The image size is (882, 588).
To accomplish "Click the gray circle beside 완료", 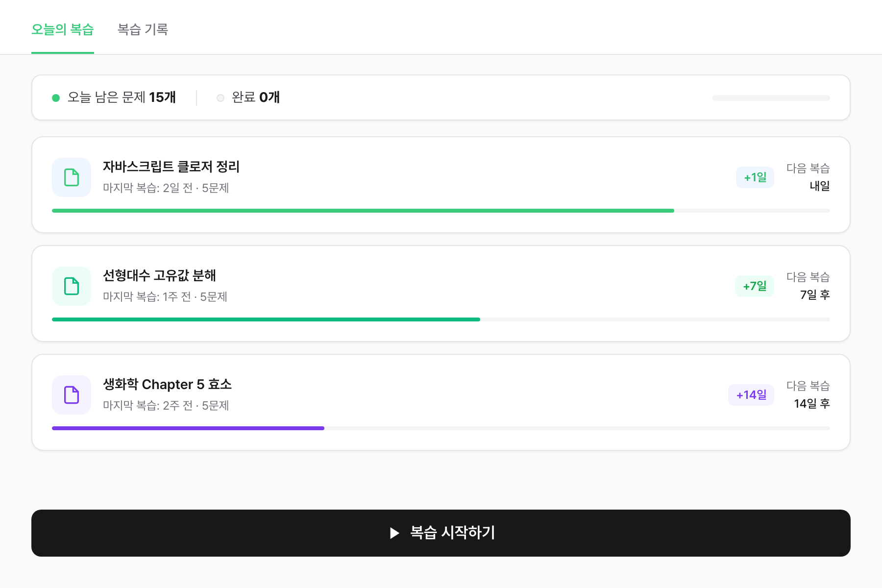I will pyautogui.click(x=220, y=98).
